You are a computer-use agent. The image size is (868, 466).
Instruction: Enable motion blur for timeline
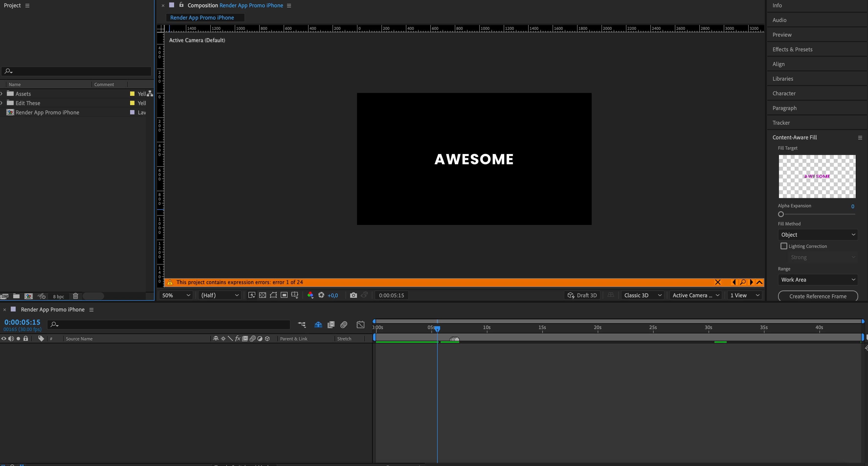[344, 324]
